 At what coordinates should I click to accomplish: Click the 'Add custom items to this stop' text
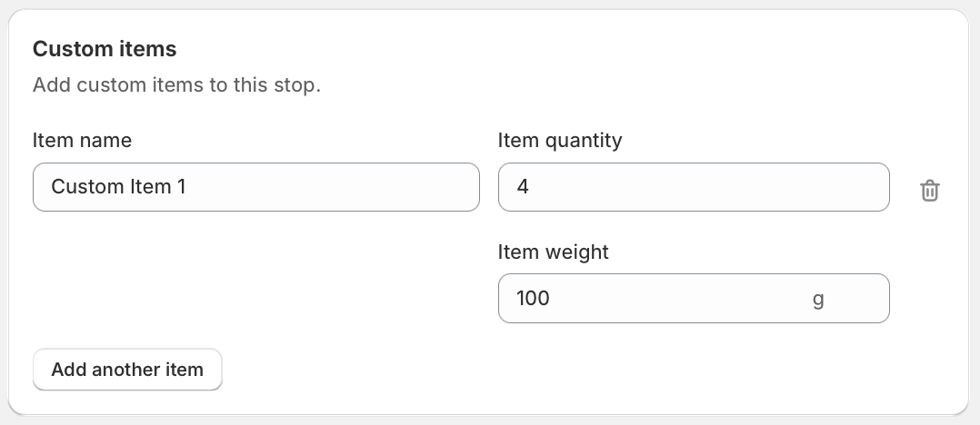pyautogui.click(x=176, y=86)
